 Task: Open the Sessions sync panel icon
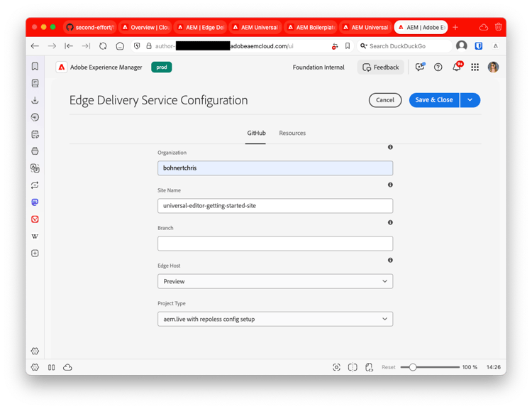click(x=35, y=185)
